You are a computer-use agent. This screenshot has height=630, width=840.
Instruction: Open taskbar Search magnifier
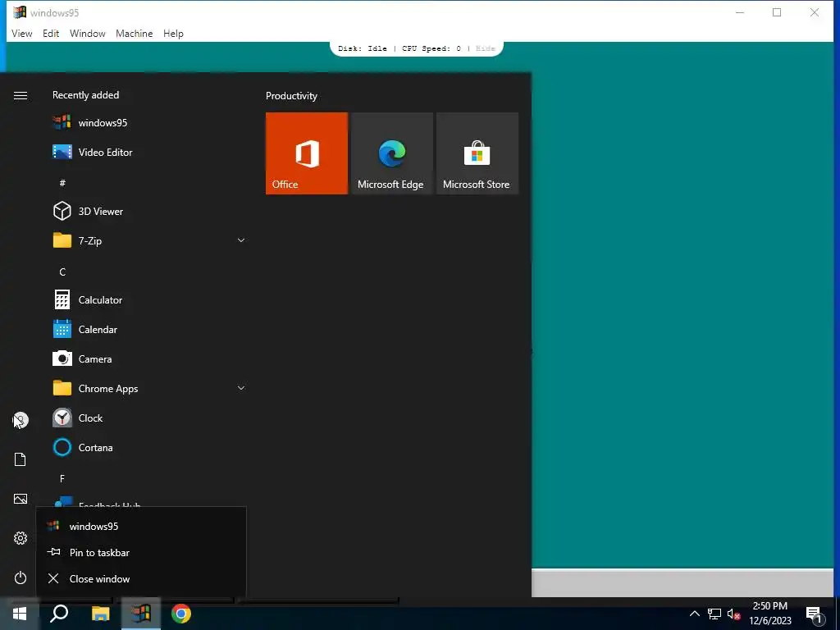59,614
